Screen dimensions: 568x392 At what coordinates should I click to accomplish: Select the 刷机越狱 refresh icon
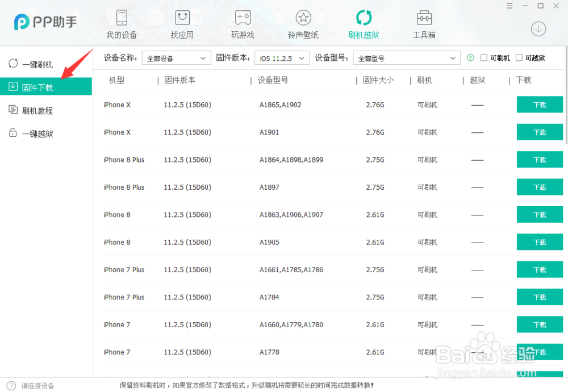tap(364, 18)
